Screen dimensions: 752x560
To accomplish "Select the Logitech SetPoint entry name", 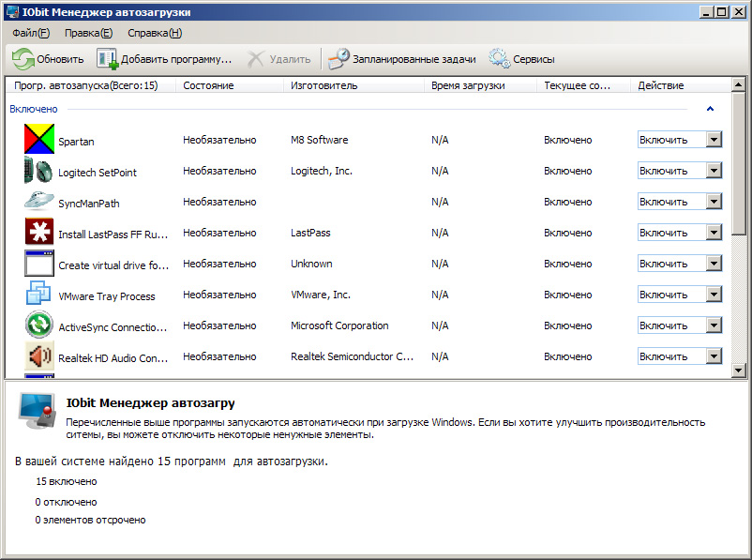I will tap(98, 173).
